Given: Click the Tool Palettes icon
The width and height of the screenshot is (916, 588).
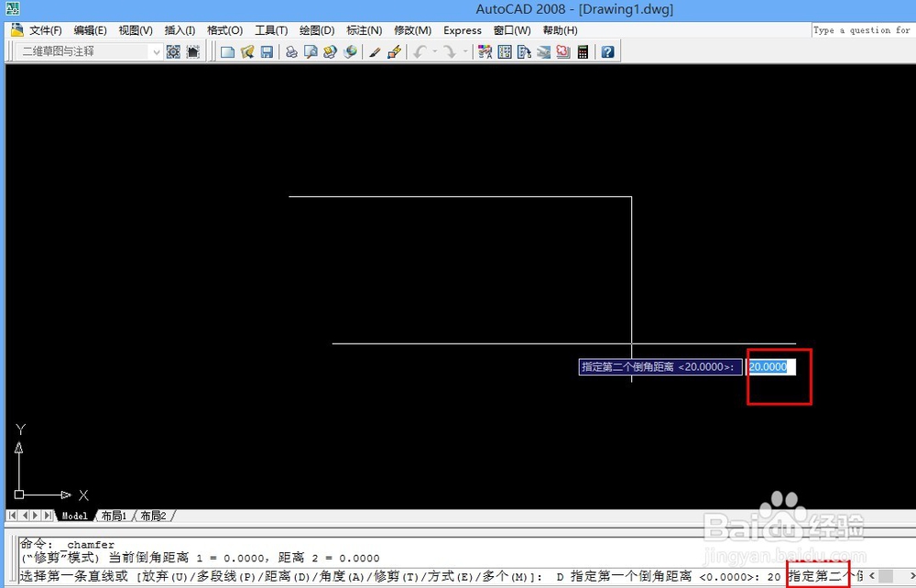Looking at the screenshot, I should [524, 52].
